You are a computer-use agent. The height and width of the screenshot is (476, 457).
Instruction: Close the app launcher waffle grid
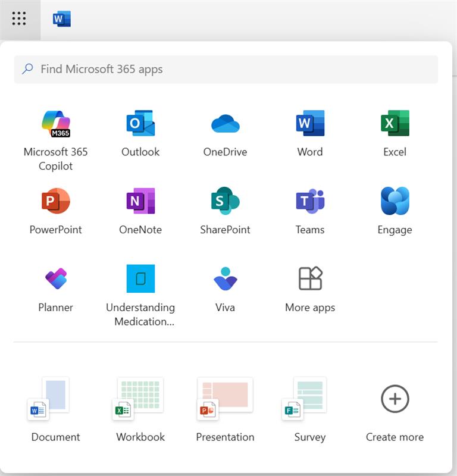(19, 19)
